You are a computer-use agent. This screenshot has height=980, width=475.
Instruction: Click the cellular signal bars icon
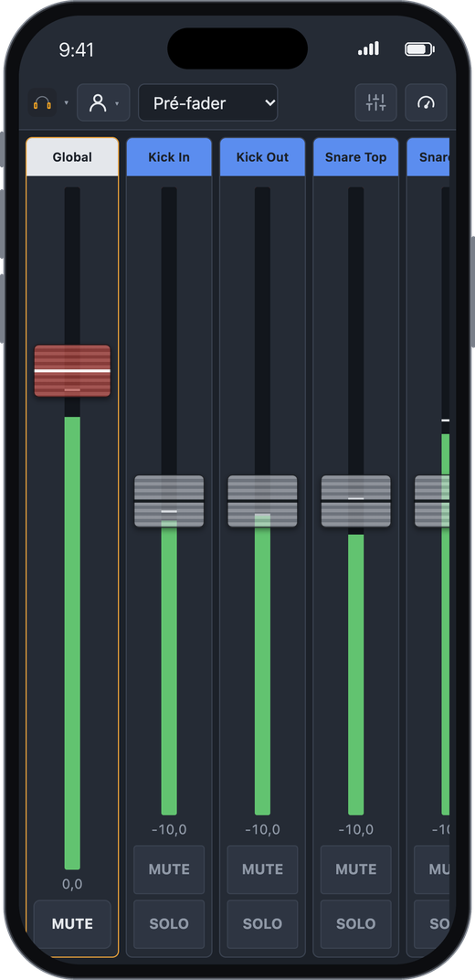(368, 48)
